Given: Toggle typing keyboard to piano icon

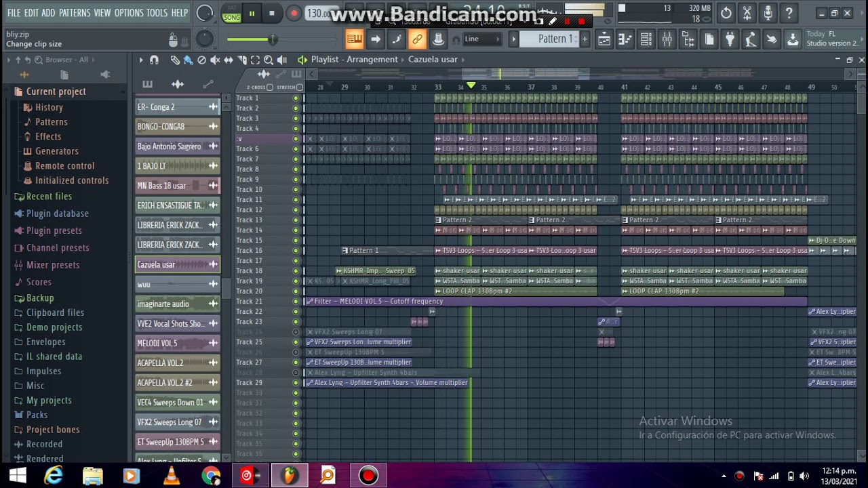Looking at the screenshot, I should pyautogui.click(x=354, y=39).
